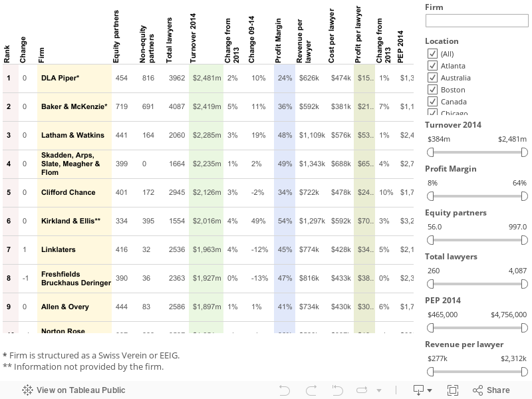This screenshot has width=532, height=399.
Task: Select the Latham & Watkins firm cell
Action: click(74, 135)
